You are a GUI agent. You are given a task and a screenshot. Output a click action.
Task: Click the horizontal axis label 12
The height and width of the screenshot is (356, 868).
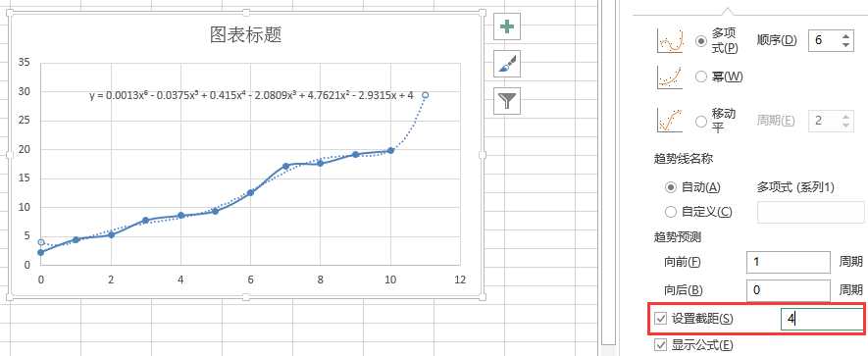click(x=459, y=280)
